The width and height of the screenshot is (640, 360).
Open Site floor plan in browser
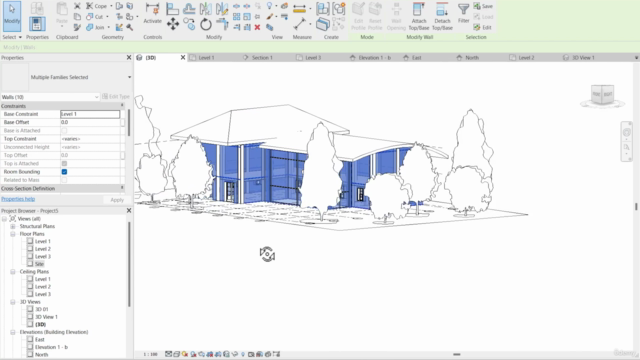click(x=39, y=264)
